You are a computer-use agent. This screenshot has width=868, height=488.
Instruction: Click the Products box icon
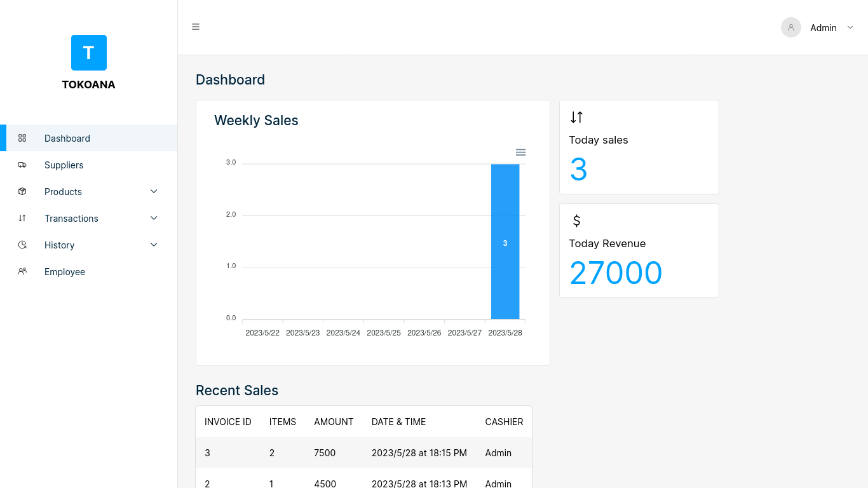22,191
